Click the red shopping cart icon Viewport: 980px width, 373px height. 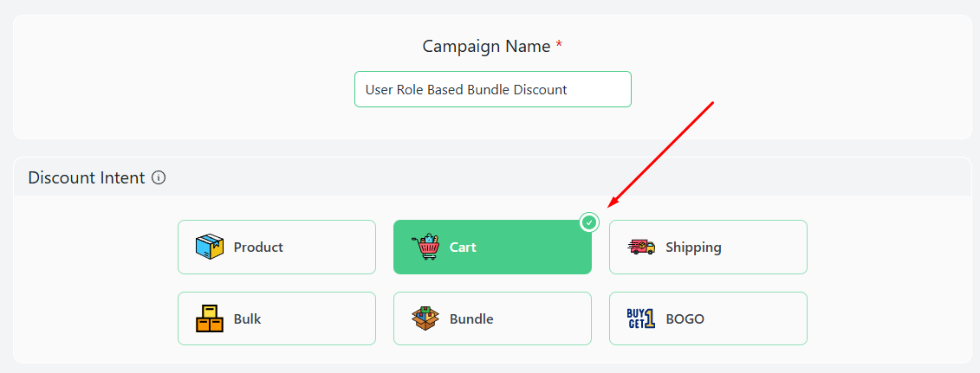coord(425,247)
